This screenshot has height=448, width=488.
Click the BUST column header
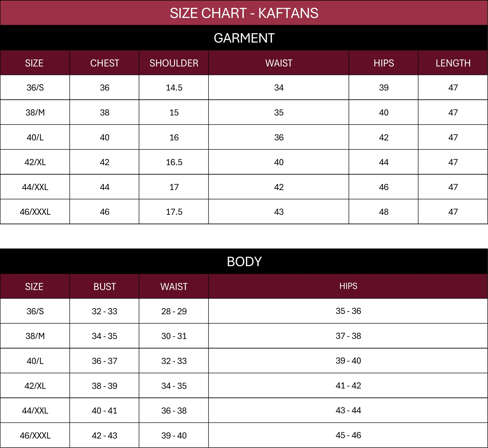pyautogui.click(x=104, y=287)
